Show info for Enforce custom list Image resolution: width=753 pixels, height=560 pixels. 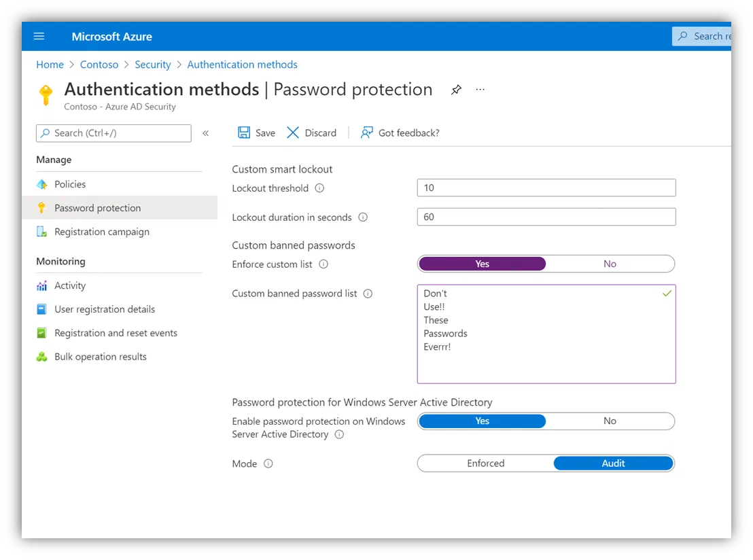pyautogui.click(x=323, y=264)
